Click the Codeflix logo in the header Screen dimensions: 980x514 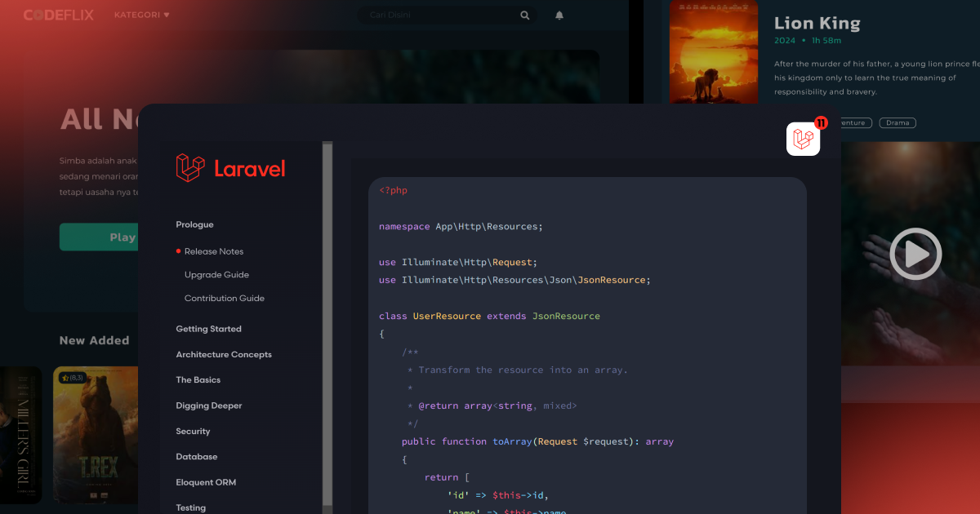point(58,15)
